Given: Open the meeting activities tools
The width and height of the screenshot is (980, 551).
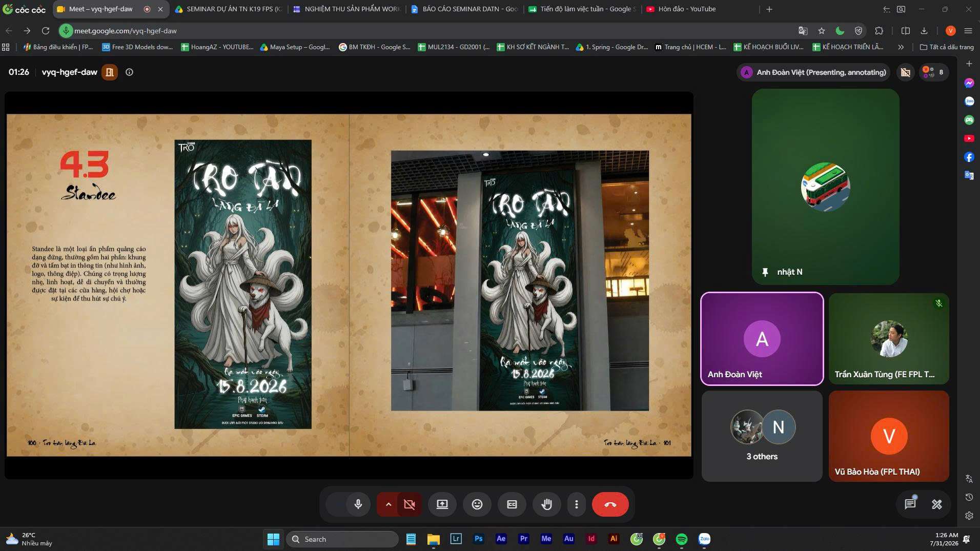Looking at the screenshot, I should click(x=937, y=504).
